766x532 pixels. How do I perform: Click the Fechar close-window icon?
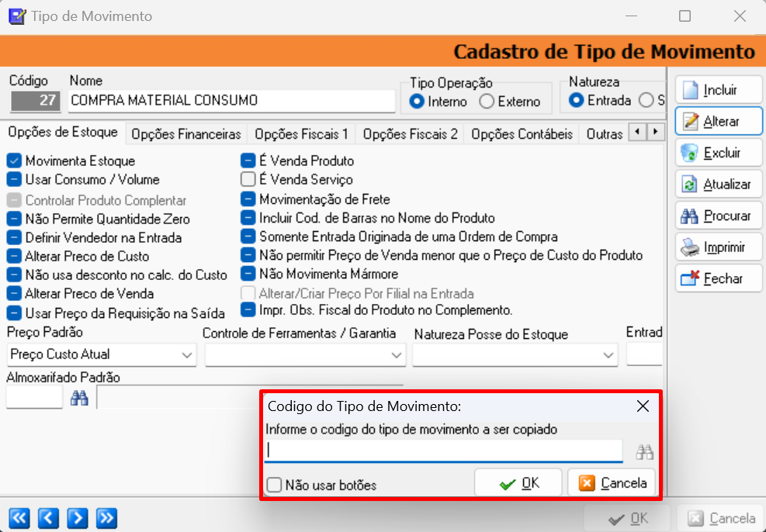[690, 278]
